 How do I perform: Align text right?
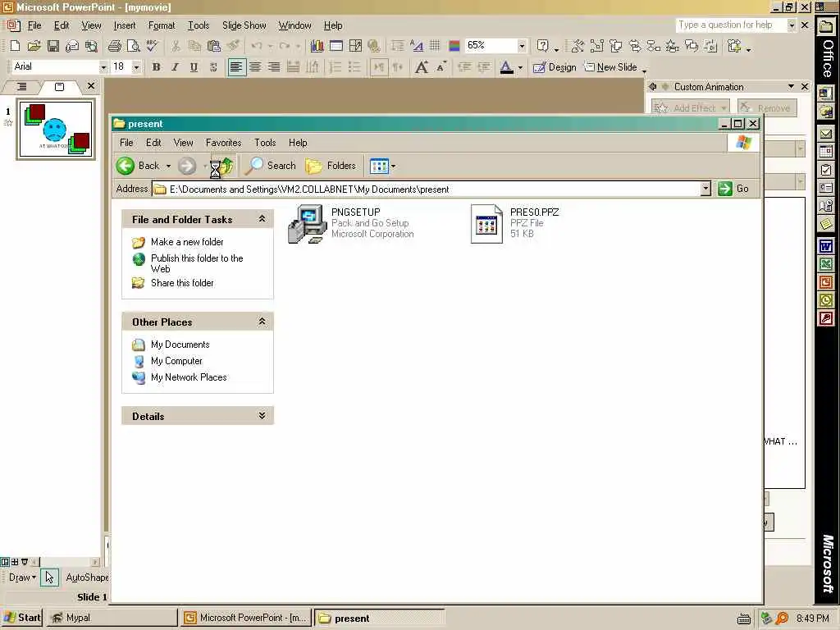pos(274,67)
